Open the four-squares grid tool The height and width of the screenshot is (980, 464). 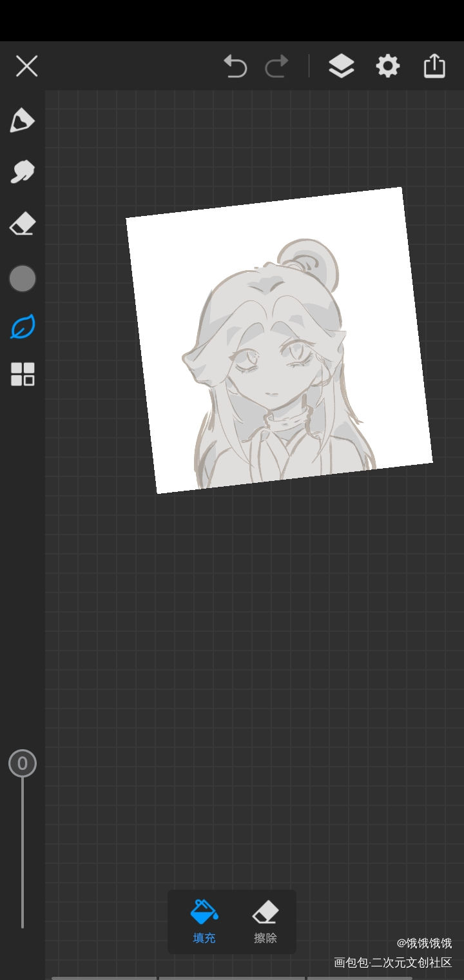pyautogui.click(x=23, y=374)
